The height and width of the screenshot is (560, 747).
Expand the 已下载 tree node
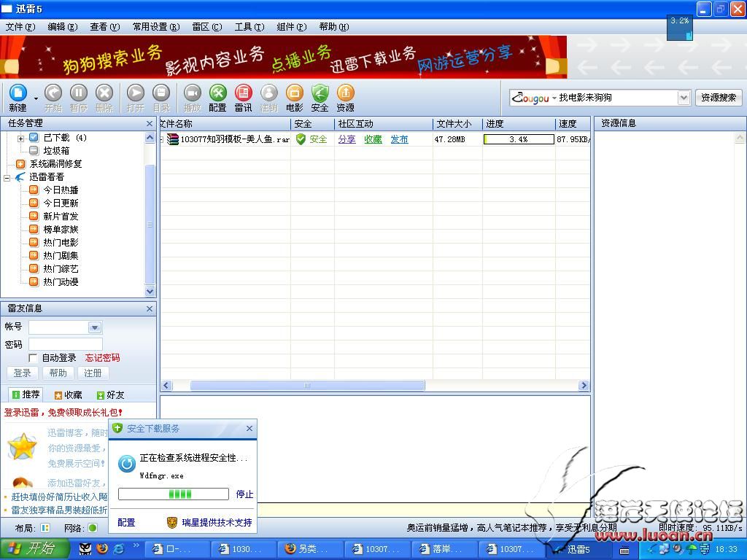pyautogui.click(x=20, y=139)
